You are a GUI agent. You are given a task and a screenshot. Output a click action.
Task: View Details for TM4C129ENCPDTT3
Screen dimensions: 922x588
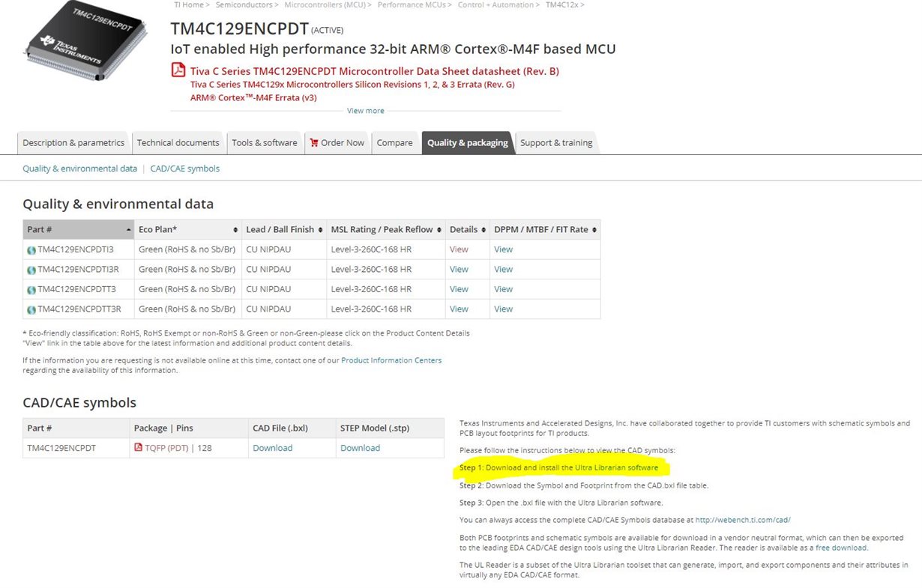pos(459,289)
